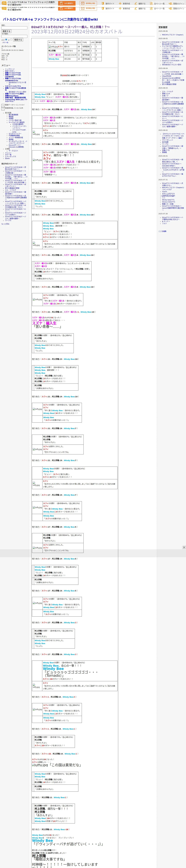Viewport: 186px width, 868px height.
Task: Open D2ndテストXその3619 in update history
Action: (173, 218)
